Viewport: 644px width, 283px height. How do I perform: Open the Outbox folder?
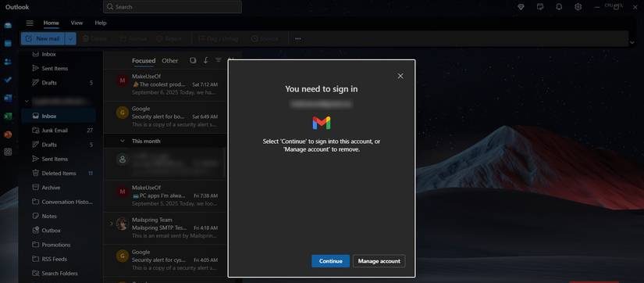59,231
